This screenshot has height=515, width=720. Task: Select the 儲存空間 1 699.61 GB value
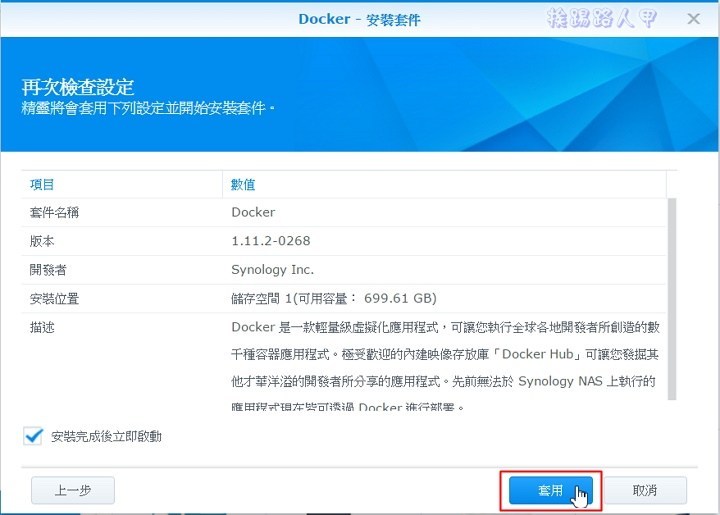click(334, 299)
